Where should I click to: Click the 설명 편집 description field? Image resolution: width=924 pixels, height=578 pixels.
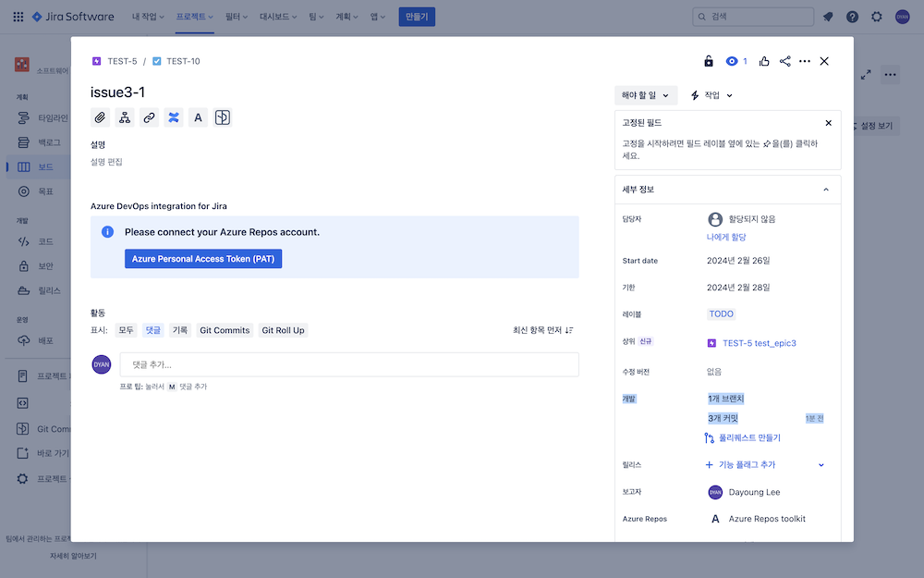(106, 162)
